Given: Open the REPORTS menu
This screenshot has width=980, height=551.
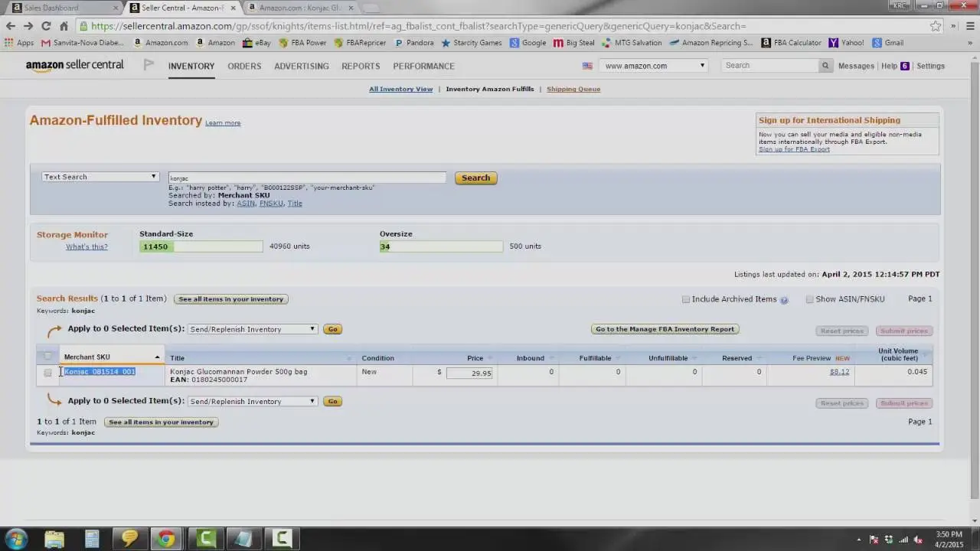Looking at the screenshot, I should click(x=361, y=66).
